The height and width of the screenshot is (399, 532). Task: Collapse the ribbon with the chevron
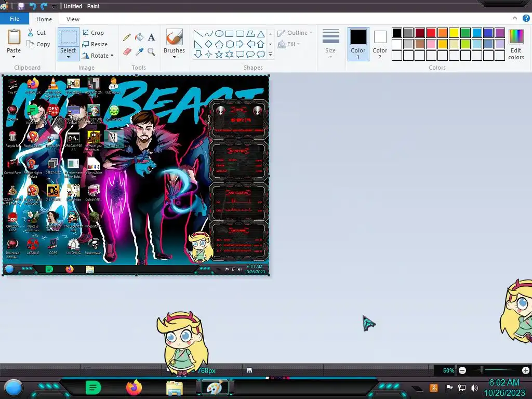click(515, 18)
